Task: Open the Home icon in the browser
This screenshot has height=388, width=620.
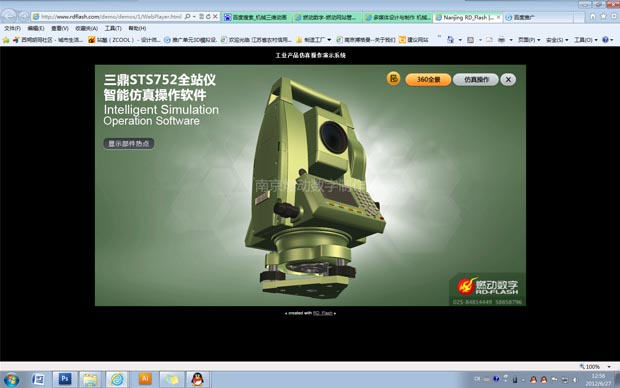Action: pyautogui.click(x=592, y=16)
